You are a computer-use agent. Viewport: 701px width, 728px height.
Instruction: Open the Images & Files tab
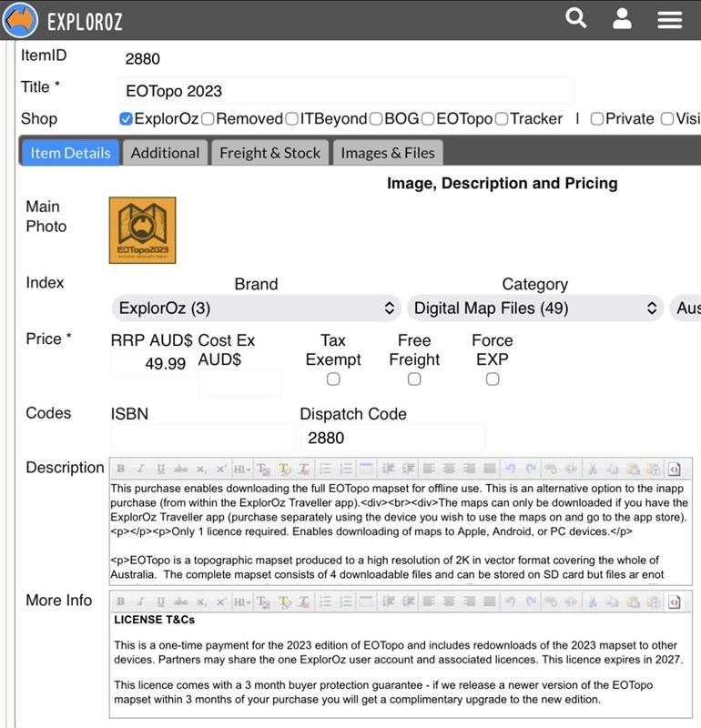(x=388, y=153)
